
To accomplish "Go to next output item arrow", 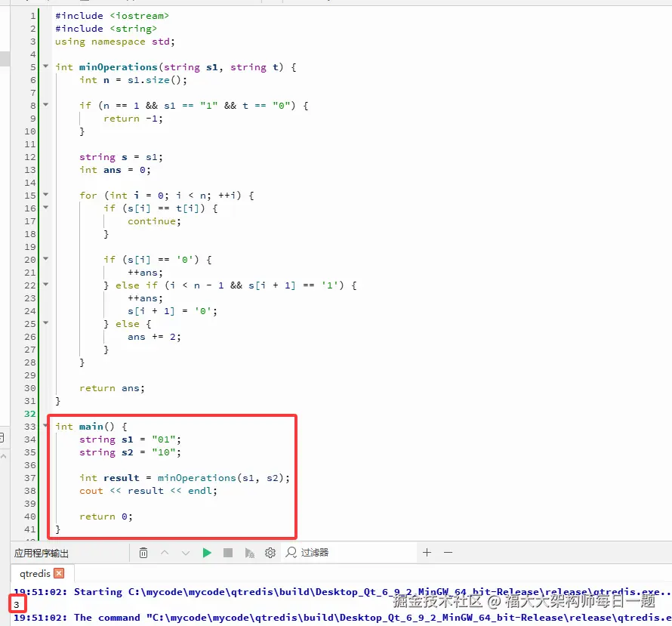I will [186, 553].
